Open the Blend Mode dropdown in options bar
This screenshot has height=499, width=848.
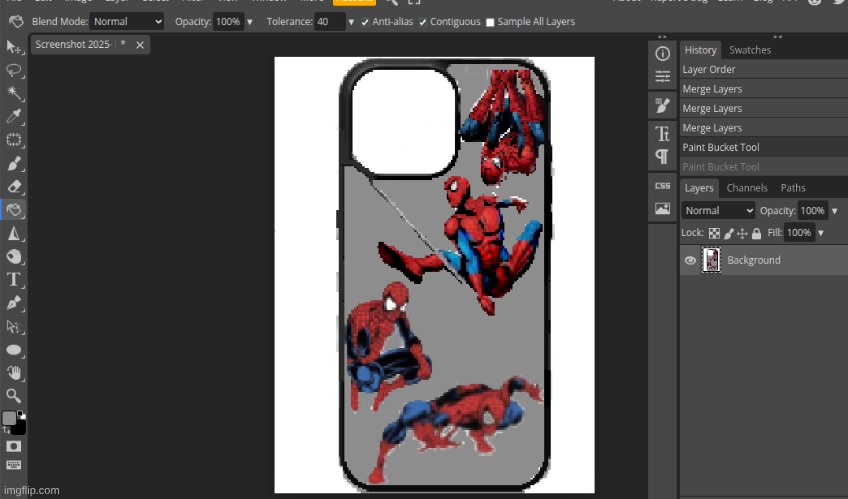point(127,22)
